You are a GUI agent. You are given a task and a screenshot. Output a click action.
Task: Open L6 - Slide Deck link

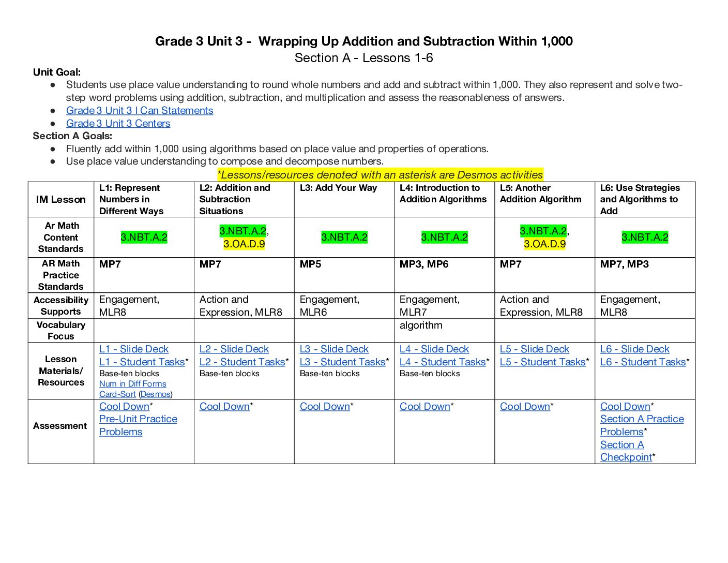635,349
